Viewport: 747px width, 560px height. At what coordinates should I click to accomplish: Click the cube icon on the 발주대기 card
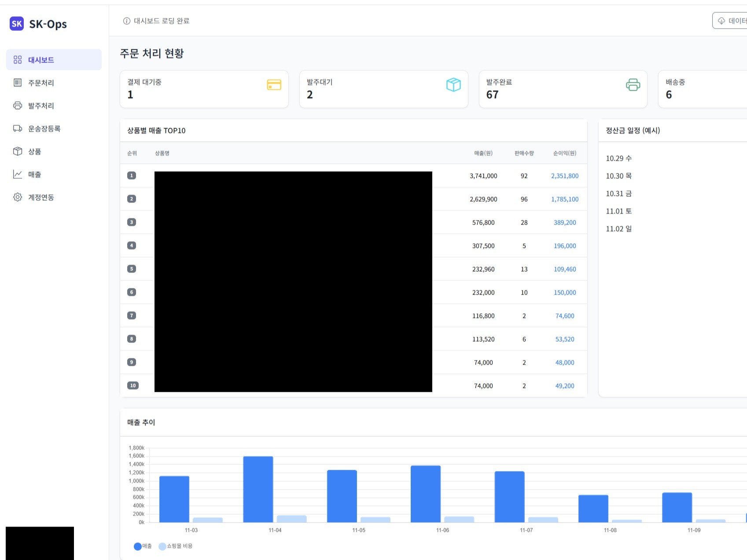click(453, 85)
